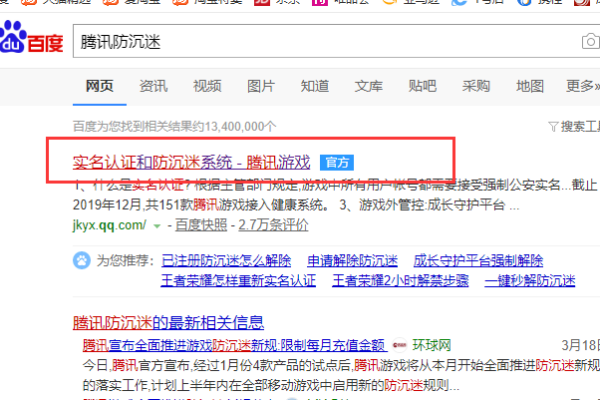Open suggestion 王者荣耀怎样重新实名认证
The height and width of the screenshot is (400, 600).
click(x=238, y=280)
